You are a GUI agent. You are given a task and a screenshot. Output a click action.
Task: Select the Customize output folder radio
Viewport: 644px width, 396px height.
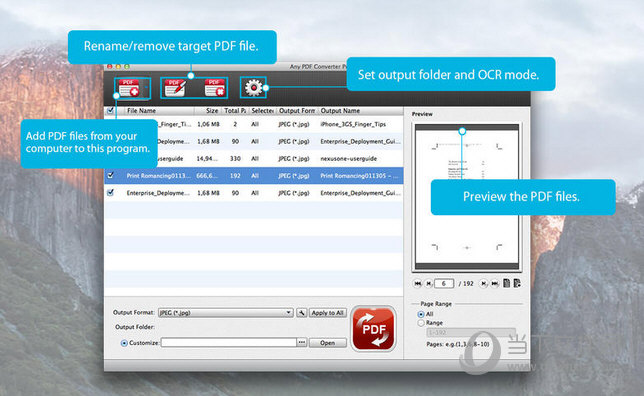[124, 343]
